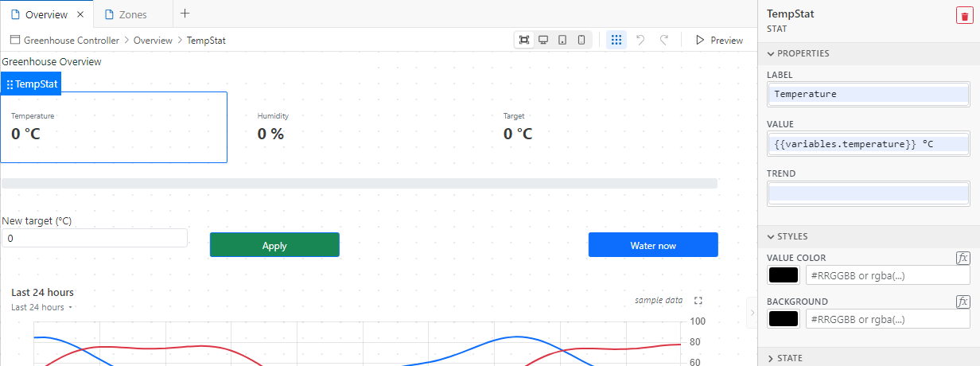The width and height of the screenshot is (980, 366).
Task: Focus the New target (°C) input
Action: (x=95, y=238)
